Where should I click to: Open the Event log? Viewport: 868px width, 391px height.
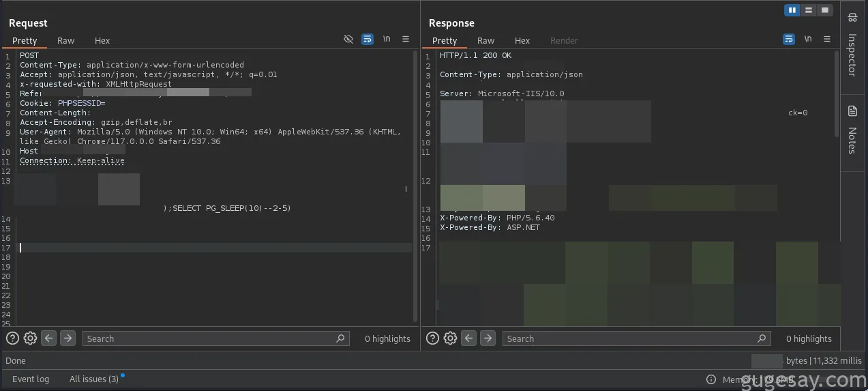pyautogui.click(x=31, y=379)
